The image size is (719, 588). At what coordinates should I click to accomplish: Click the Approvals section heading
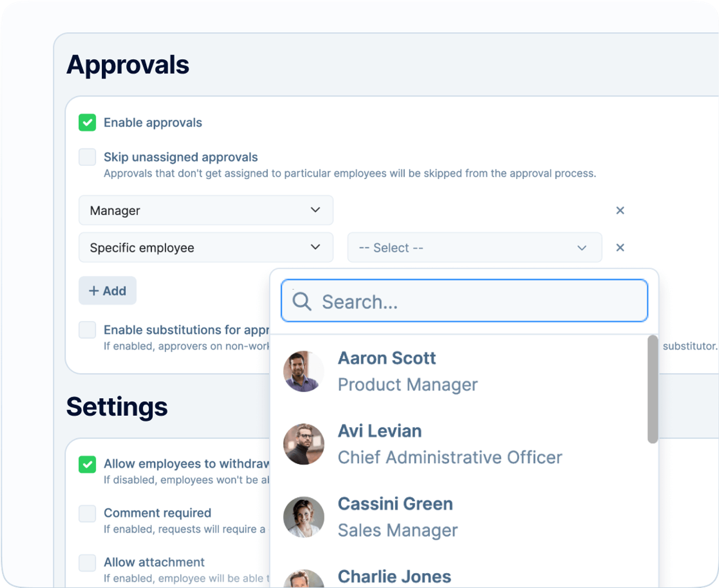click(128, 65)
